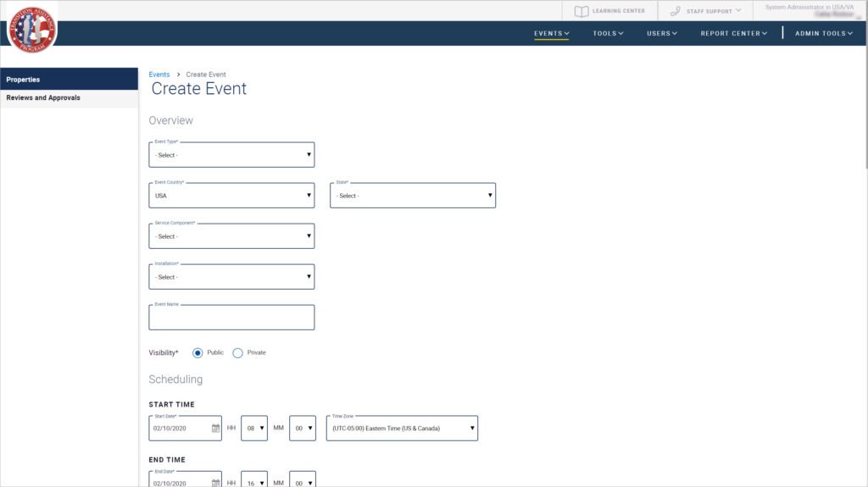Expand the Event Country dropdown

tap(231, 196)
